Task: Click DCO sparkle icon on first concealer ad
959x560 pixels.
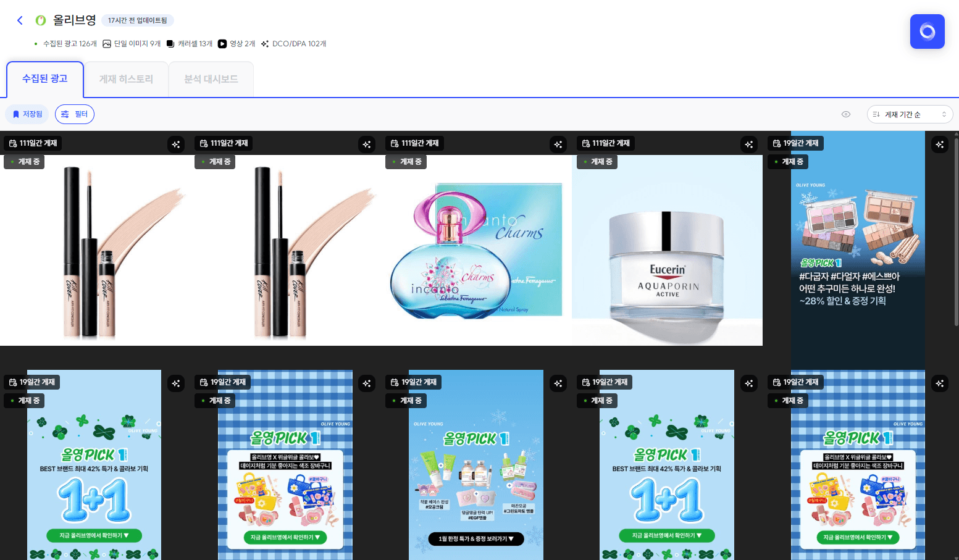Action: pyautogui.click(x=176, y=144)
